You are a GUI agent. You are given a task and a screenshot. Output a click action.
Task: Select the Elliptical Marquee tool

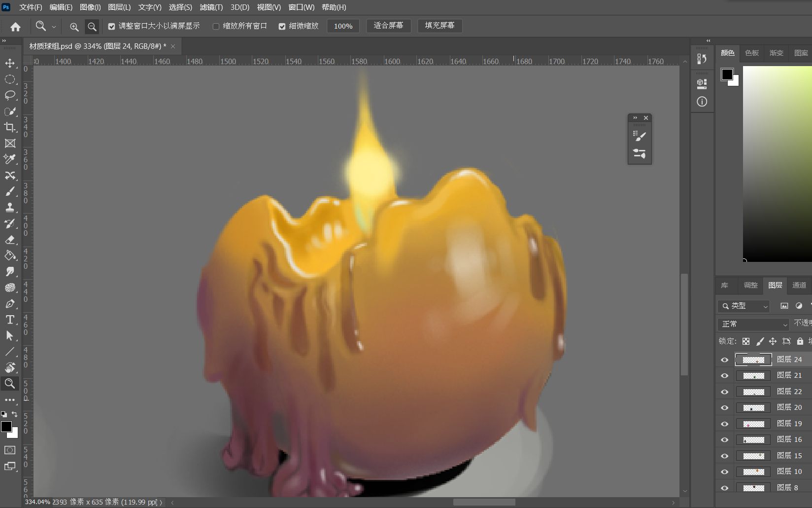pyautogui.click(x=10, y=79)
